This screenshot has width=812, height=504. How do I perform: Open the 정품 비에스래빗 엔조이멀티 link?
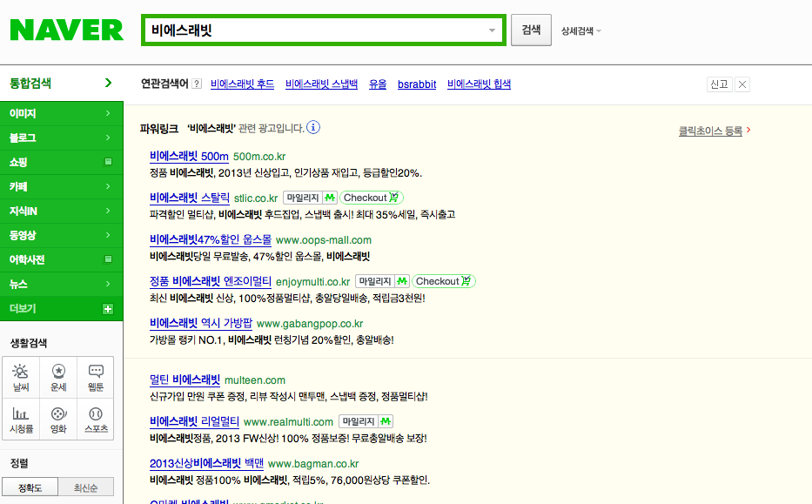211,281
